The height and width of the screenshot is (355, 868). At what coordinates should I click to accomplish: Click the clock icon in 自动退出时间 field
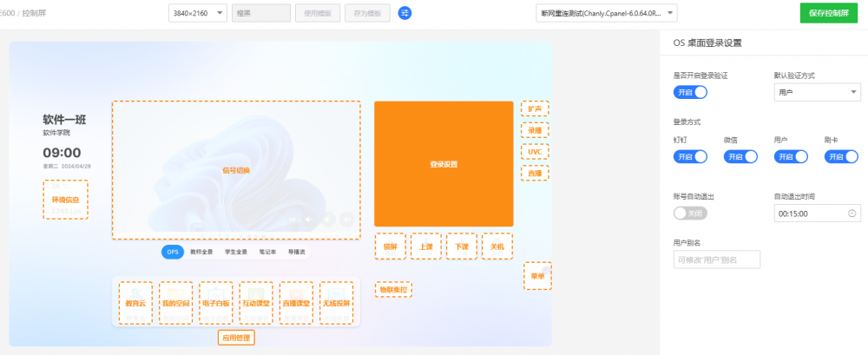(x=851, y=213)
